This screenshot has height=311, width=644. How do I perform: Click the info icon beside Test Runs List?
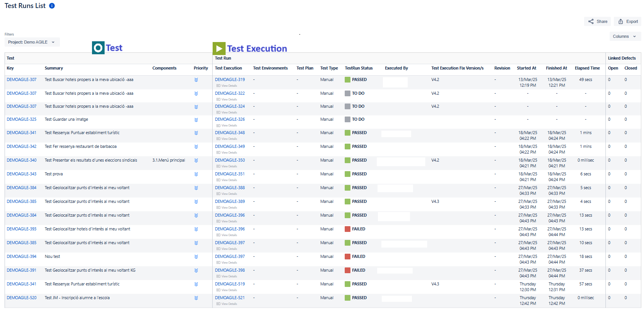pyautogui.click(x=52, y=6)
